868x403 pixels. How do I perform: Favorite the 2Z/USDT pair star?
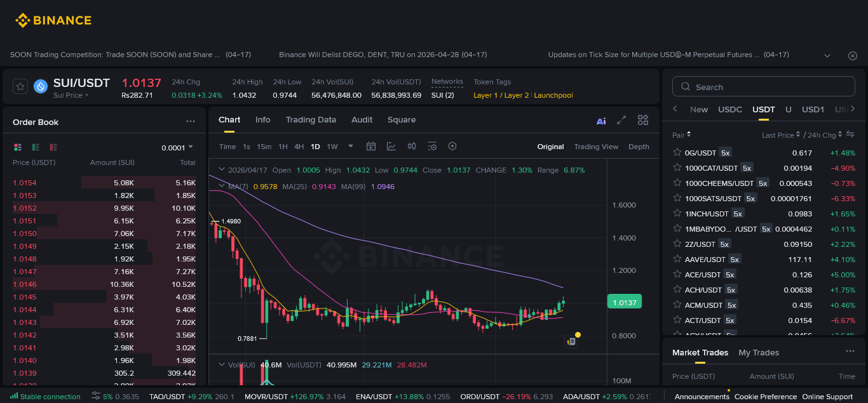tap(677, 244)
